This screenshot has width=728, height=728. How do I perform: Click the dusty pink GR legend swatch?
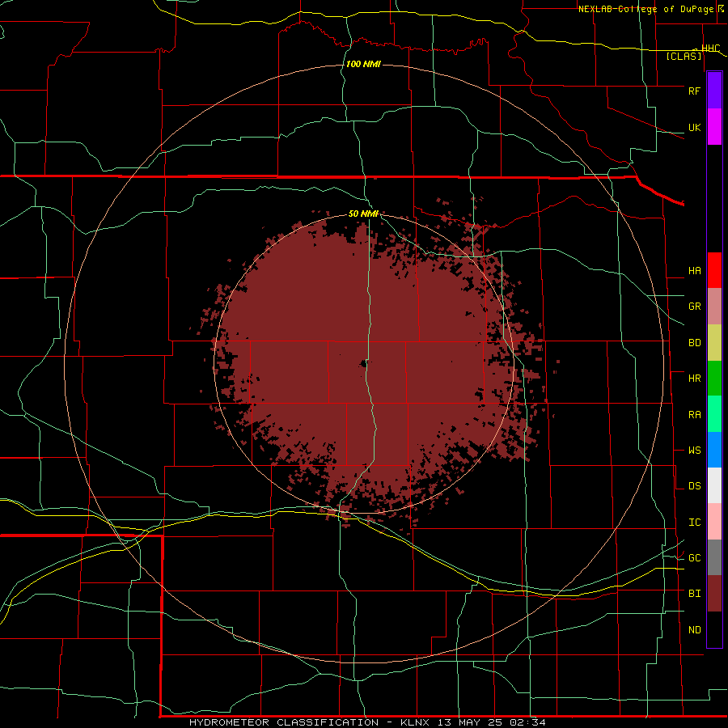714,307
